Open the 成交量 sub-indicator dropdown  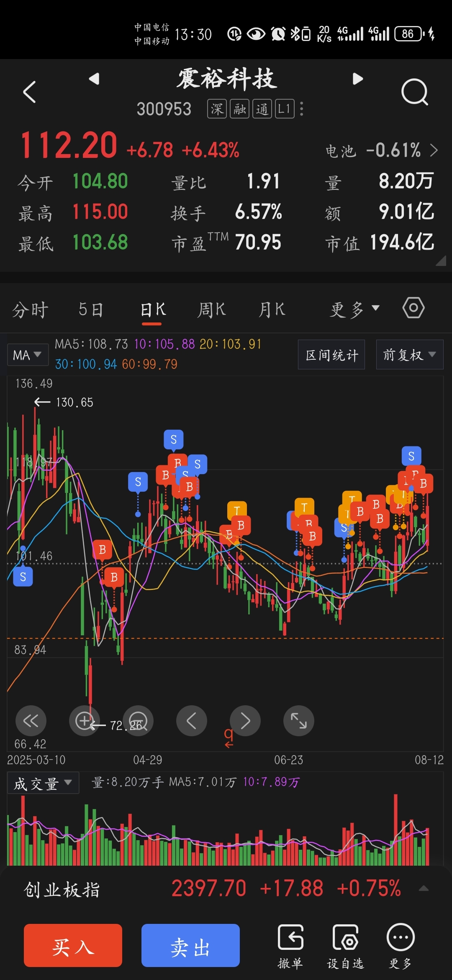[x=43, y=784]
